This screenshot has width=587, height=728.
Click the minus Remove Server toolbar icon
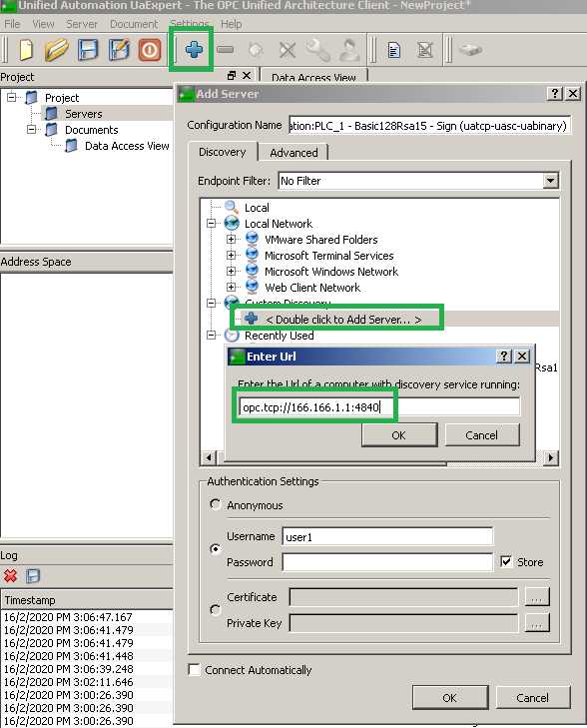click(x=225, y=49)
